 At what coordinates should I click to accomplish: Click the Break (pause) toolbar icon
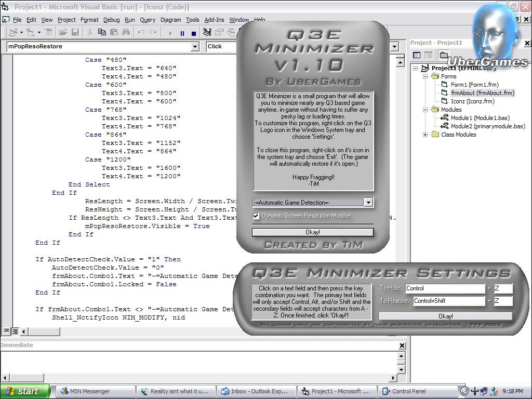[x=182, y=33]
